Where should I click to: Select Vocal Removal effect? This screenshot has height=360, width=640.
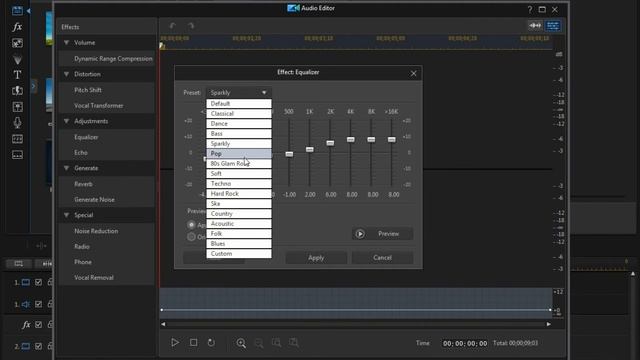tap(107, 278)
